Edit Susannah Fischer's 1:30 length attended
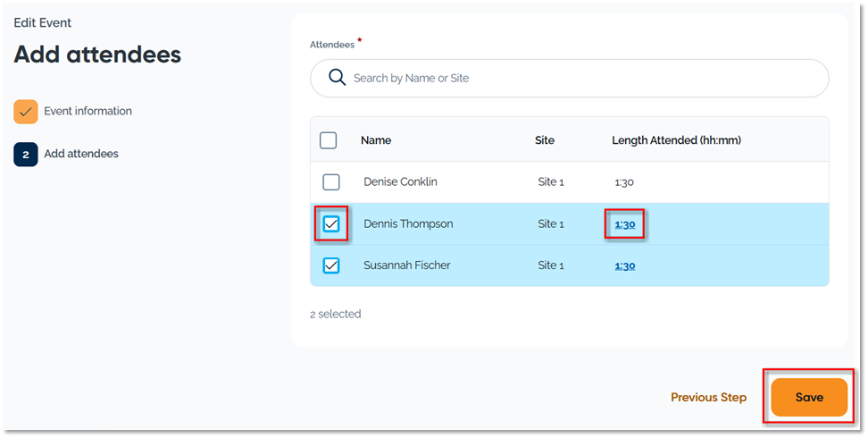 coord(625,265)
